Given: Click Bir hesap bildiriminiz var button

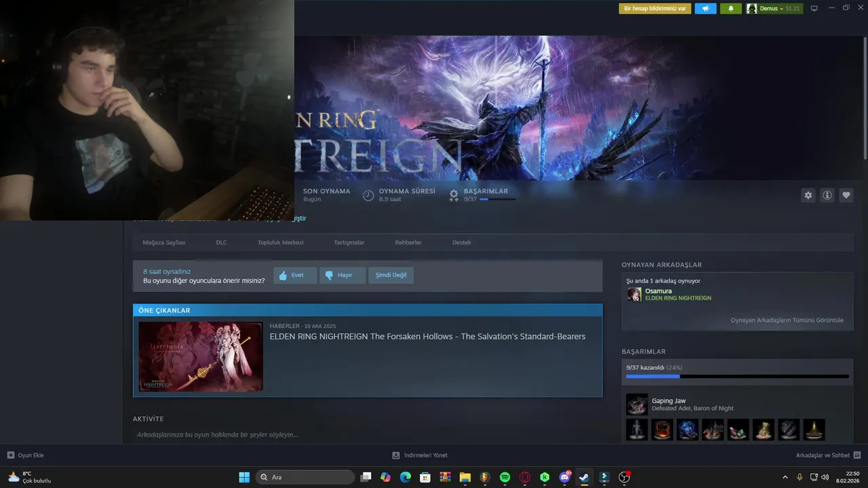Looking at the screenshot, I should point(655,8).
